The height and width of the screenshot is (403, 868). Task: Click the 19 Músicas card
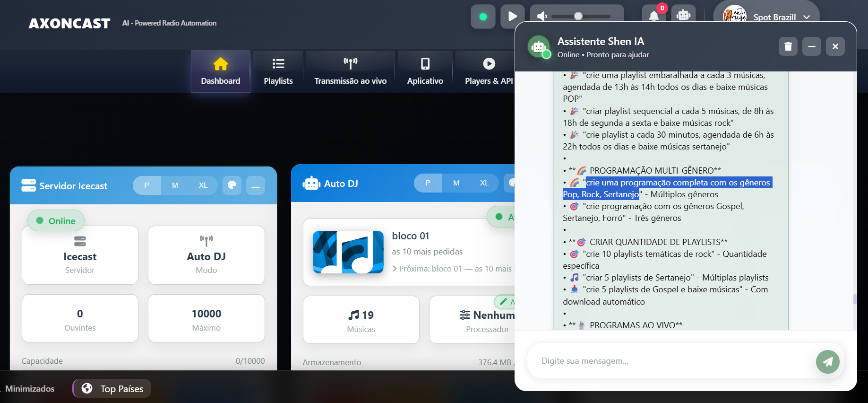[361, 320]
